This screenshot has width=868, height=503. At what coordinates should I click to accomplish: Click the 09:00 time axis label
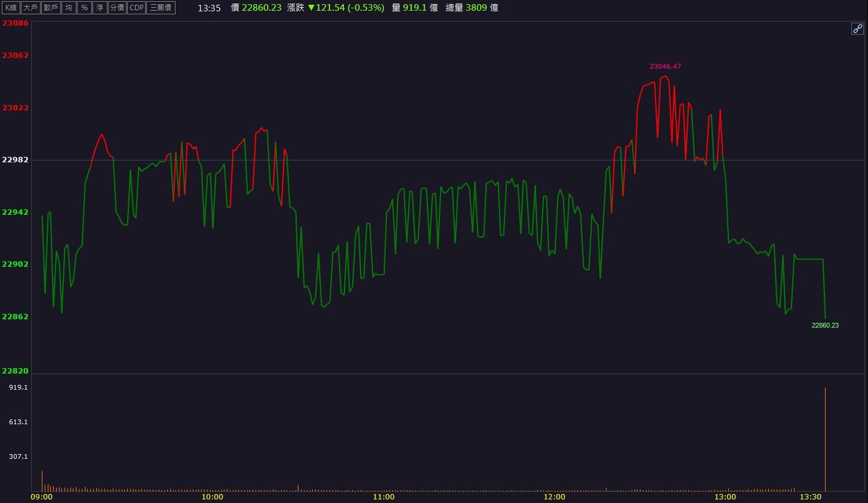pos(41,496)
